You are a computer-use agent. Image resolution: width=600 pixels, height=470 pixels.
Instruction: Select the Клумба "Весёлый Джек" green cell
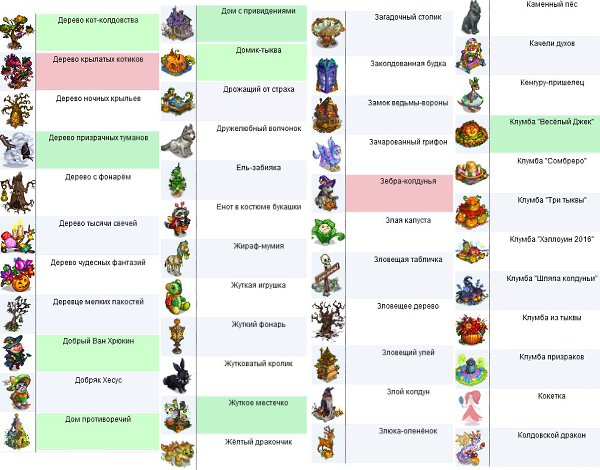pos(545,134)
